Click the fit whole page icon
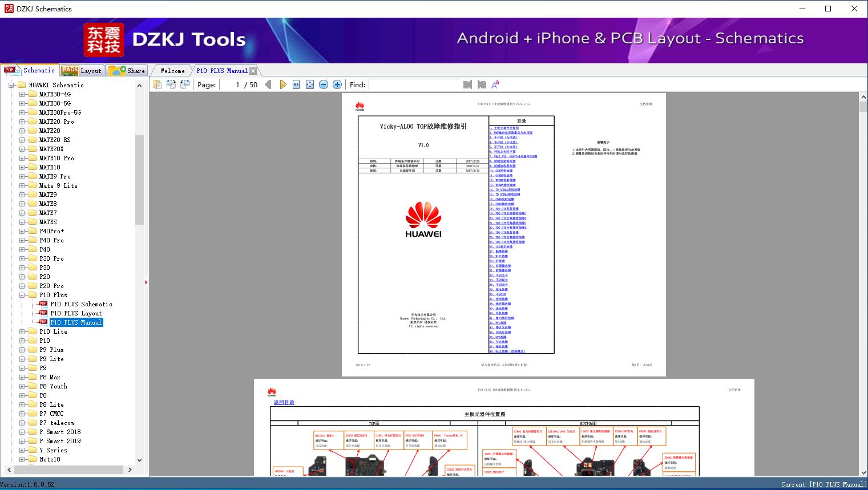 (x=309, y=84)
